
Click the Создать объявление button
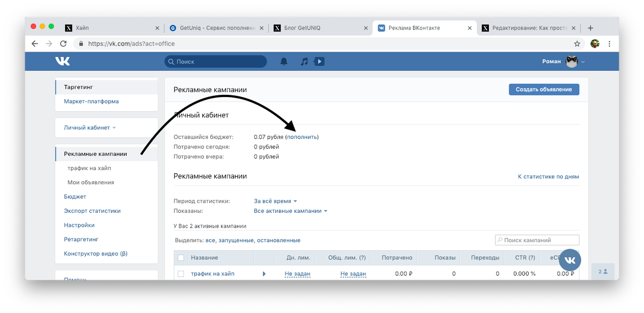pos(544,90)
